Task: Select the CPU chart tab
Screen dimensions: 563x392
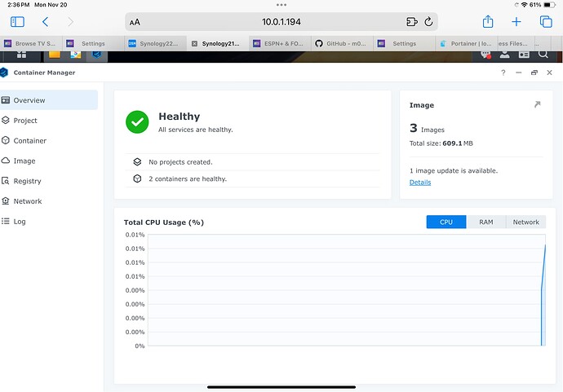Action: 446,222
